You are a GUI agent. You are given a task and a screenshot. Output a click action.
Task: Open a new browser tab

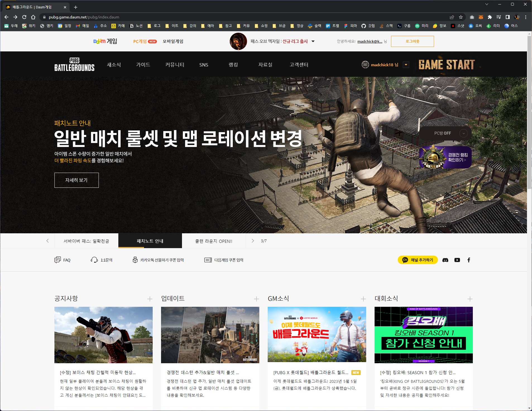tap(76, 7)
